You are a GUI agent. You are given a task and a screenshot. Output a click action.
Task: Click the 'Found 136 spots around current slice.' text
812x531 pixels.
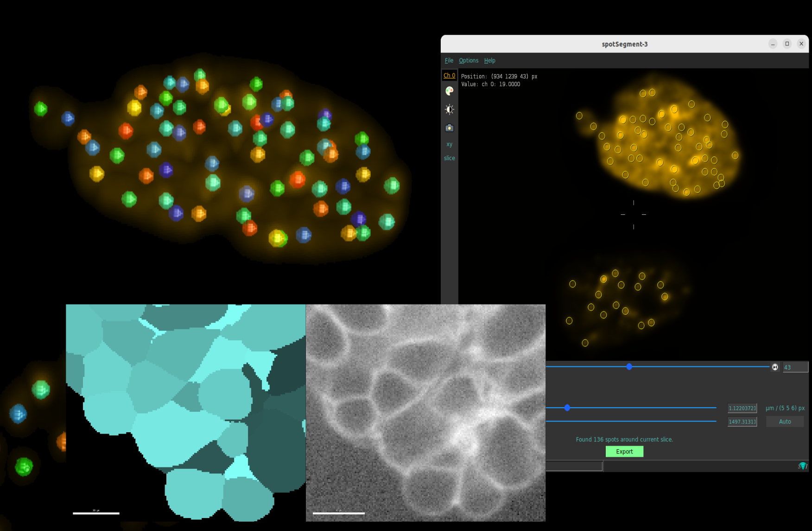624,439
